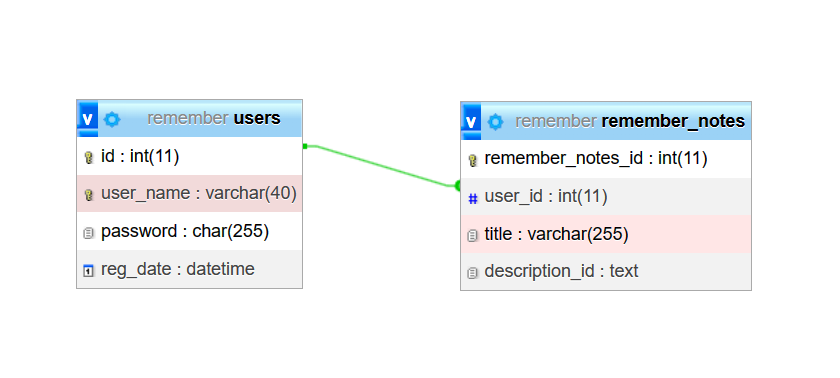Screen dimensions: 840x378
Task: Click the text icon beside title column
Action: [472, 235]
